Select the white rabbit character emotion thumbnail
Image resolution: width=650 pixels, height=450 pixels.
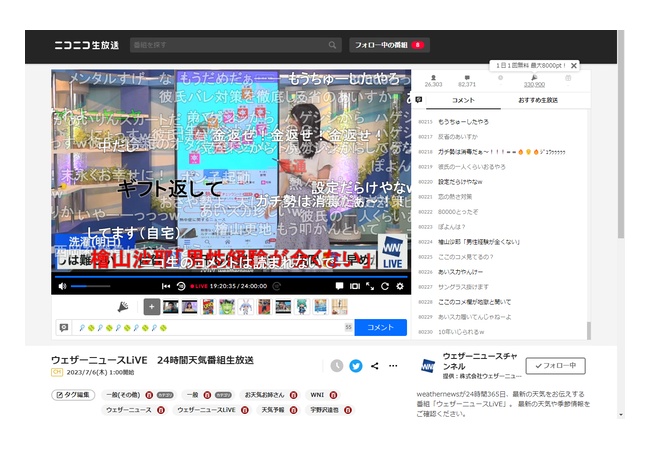245,307
